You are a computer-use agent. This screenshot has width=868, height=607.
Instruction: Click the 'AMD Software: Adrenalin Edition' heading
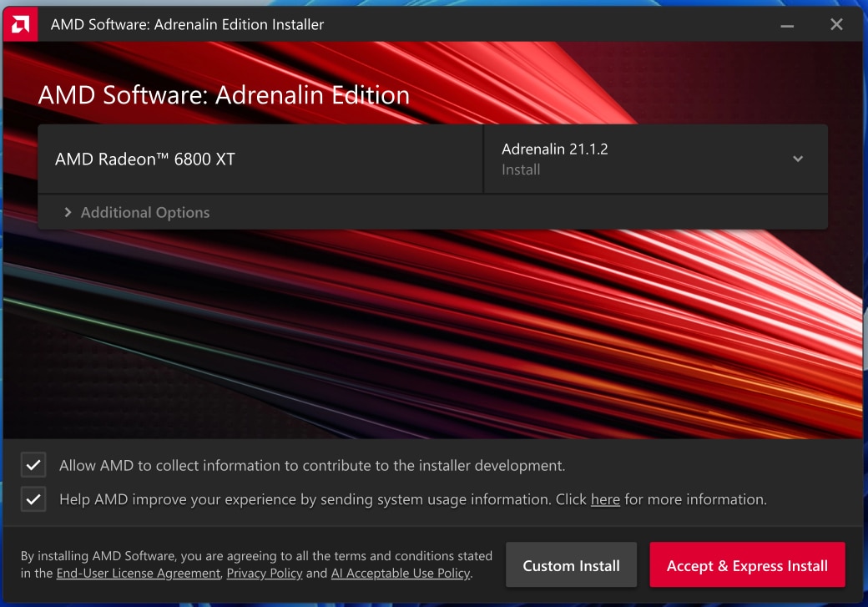(x=224, y=95)
